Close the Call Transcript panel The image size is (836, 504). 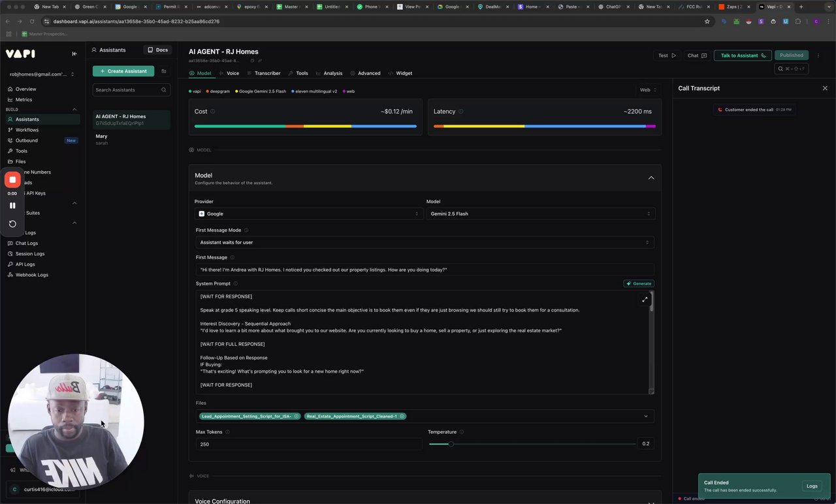coord(824,88)
